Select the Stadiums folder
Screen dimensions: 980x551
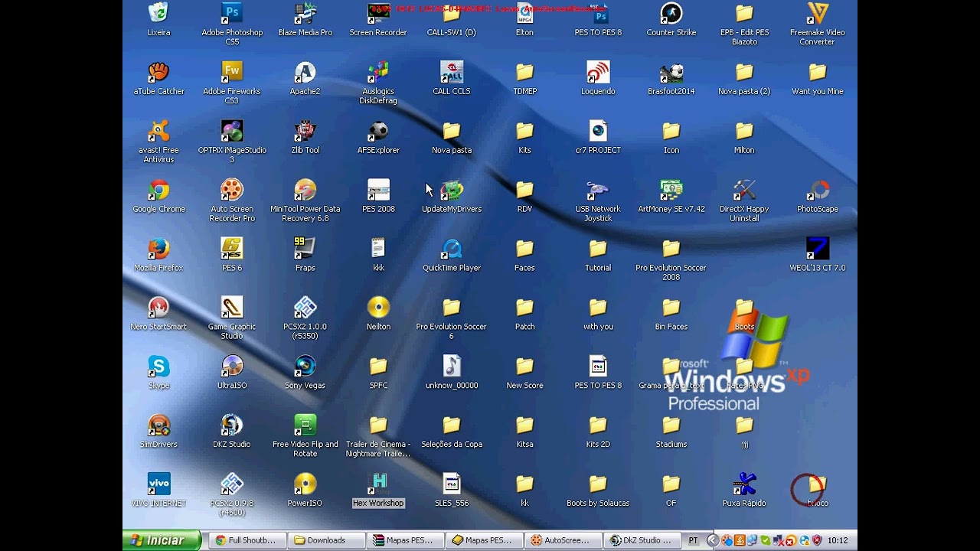pos(671,425)
